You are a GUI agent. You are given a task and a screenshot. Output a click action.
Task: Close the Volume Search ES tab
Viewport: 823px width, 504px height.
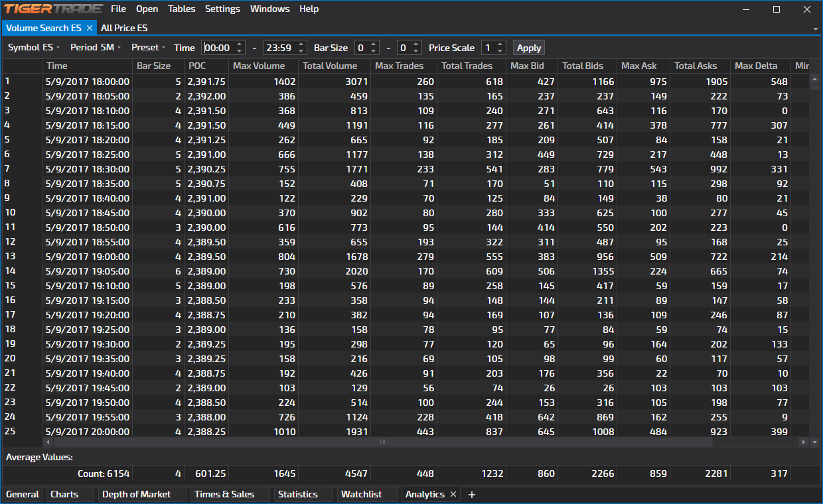[x=89, y=28]
